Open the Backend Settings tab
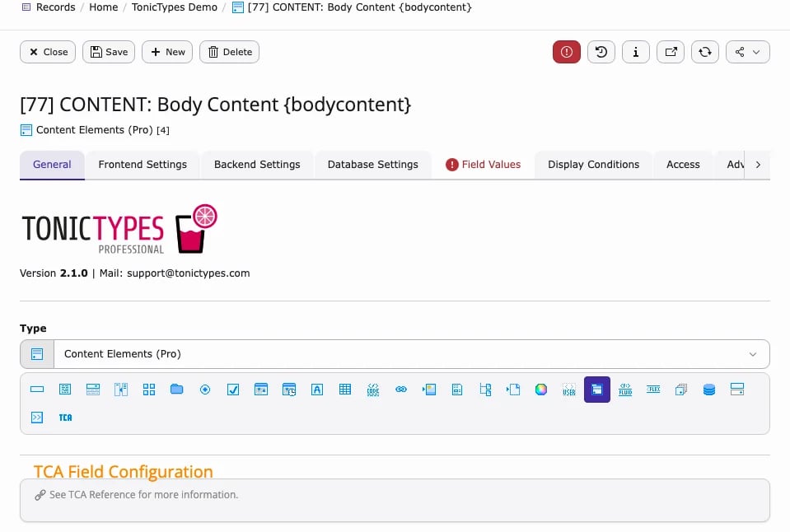This screenshot has height=532, width=790. (x=257, y=165)
